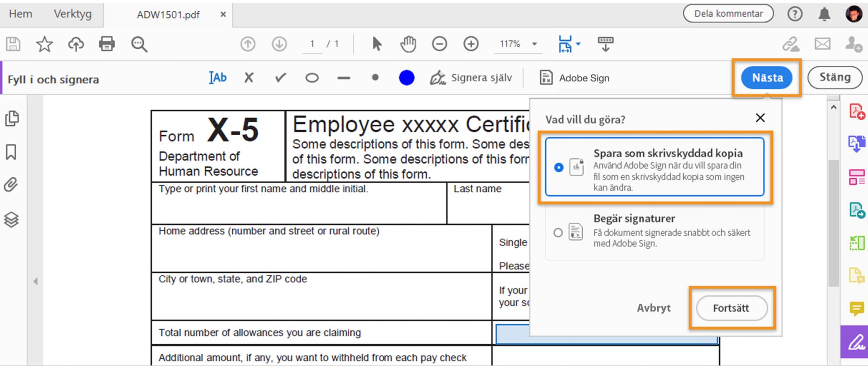The image size is (868, 369).
Task: Open the layers panel
Action: point(11,220)
